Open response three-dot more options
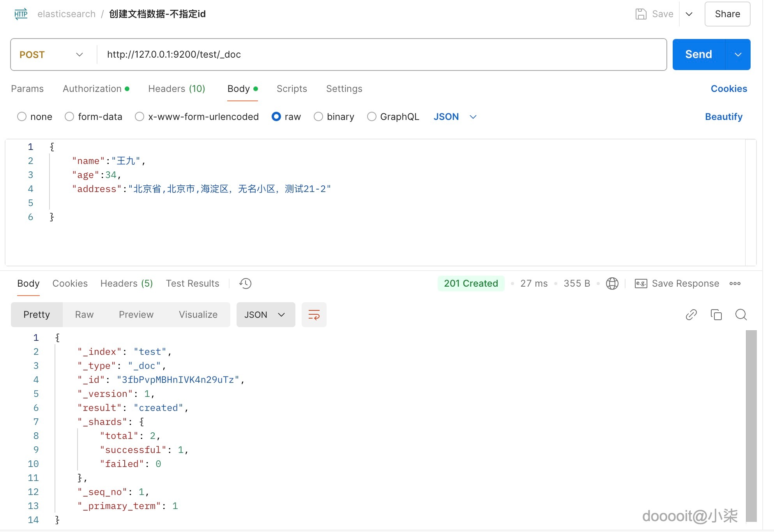This screenshot has height=532, width=774. point(735,284)
